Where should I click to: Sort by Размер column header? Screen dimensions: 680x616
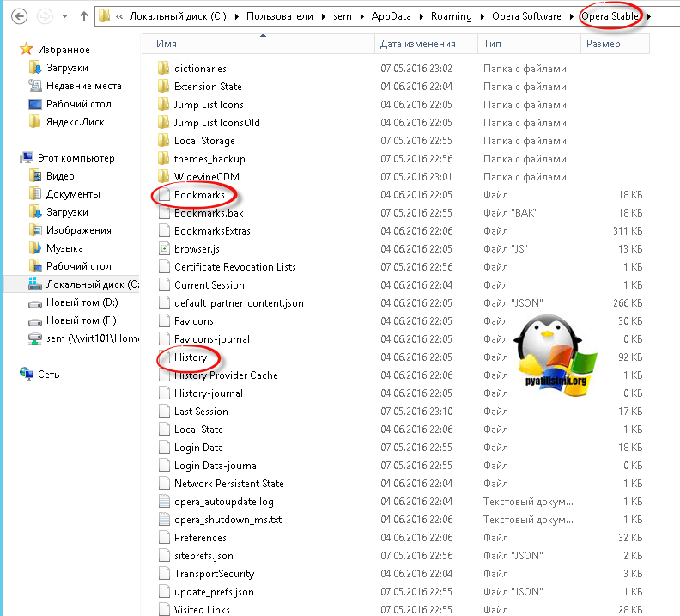point(615,44)
